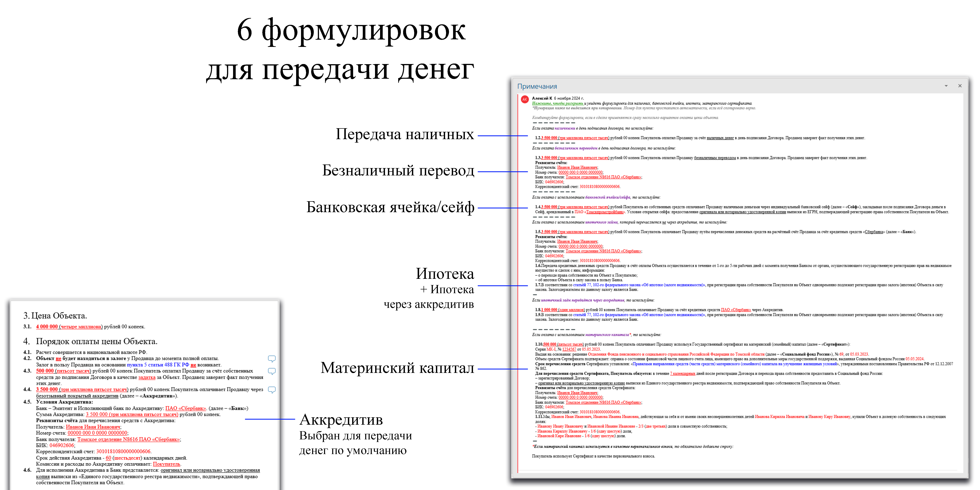Image resolution: width=980 pixels, height=490 pixels.
Task: Click the heading '3. Цена Объекта.'
Action: (55, 316)
